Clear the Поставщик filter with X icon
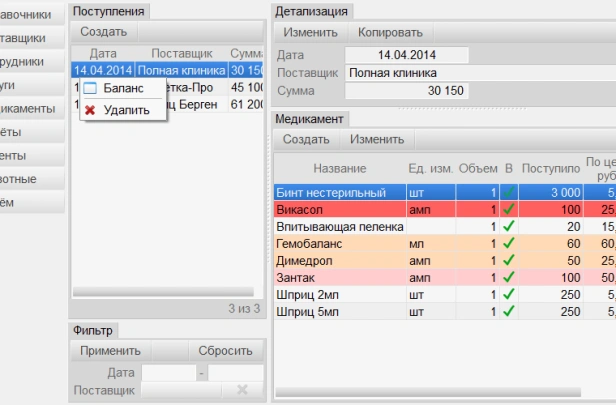Viewport: 616px width, 405px height. click(241, 390)
